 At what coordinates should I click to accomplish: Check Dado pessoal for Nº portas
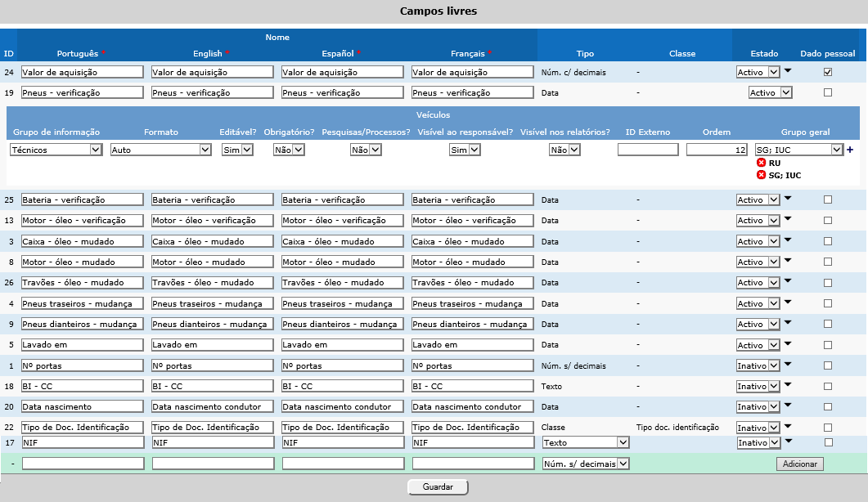point(828,365)
